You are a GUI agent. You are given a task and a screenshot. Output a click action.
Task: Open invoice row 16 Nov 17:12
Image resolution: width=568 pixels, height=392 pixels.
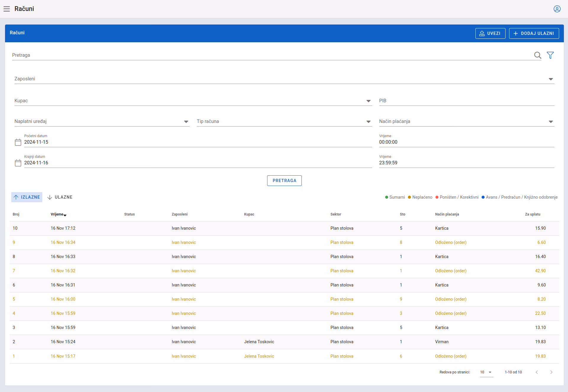tap(284, 228)
